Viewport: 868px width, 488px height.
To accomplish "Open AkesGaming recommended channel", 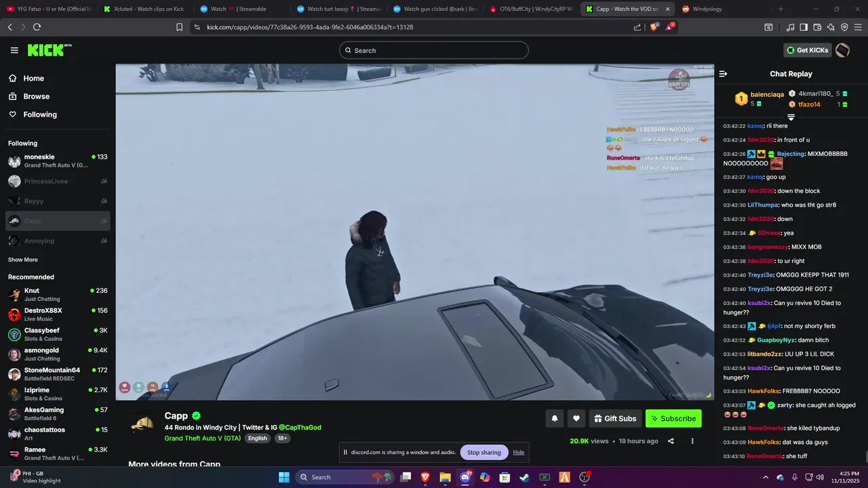I will pos(58,413).
